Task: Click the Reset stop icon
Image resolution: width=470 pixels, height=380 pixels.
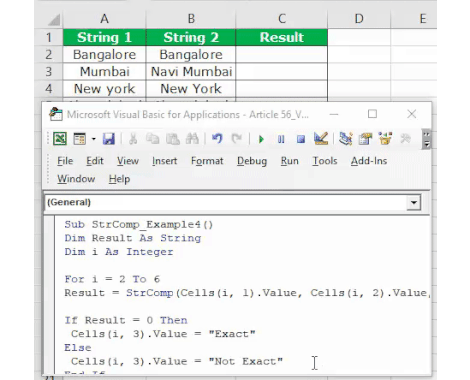Action: tap(301, 139)
